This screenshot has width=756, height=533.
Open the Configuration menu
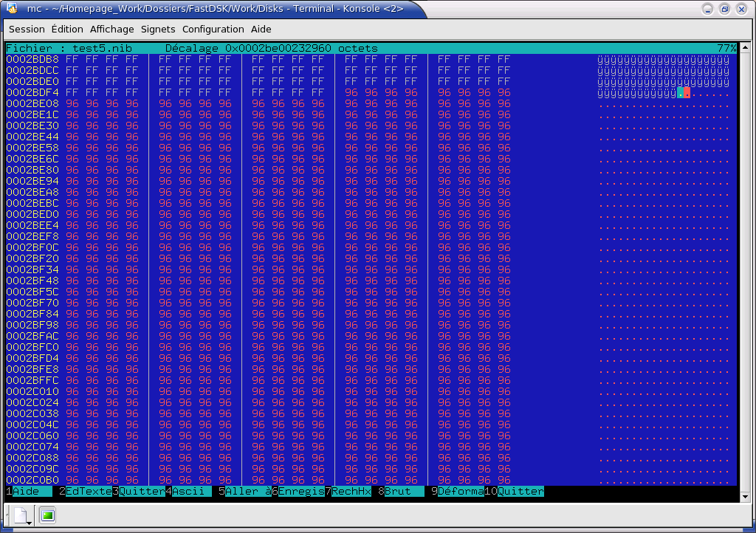tap(213, 30)
